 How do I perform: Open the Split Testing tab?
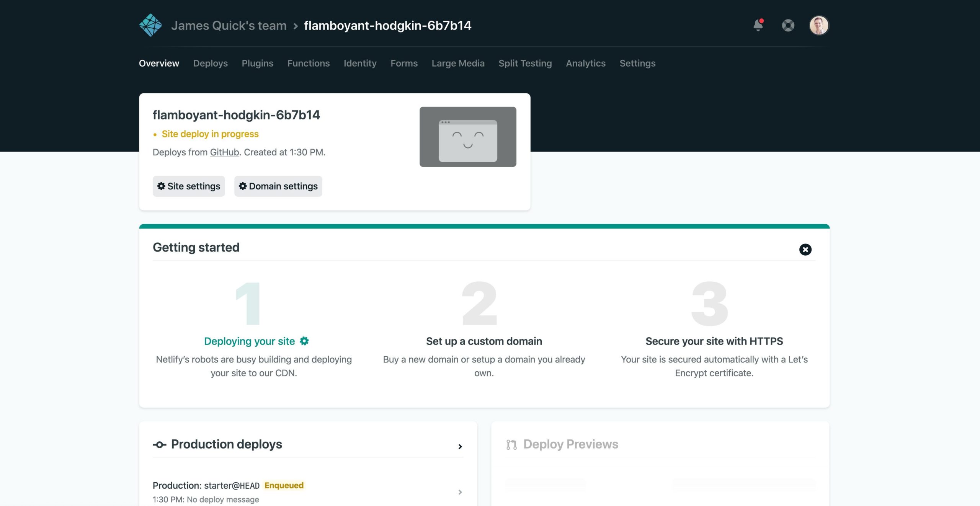coord(525,63)
